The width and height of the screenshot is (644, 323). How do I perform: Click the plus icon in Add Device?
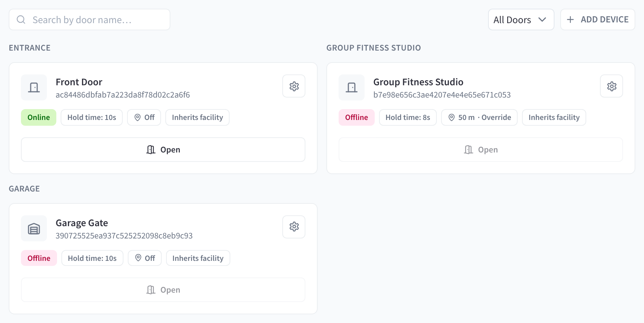point(570,20)
